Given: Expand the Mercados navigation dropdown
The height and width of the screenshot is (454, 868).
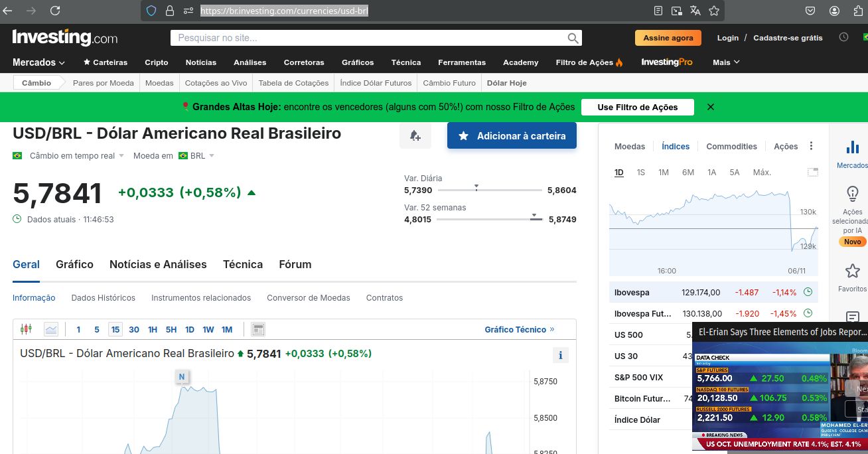Looking at the screenshot, I should pyautogui.click(x=38, y=62).
